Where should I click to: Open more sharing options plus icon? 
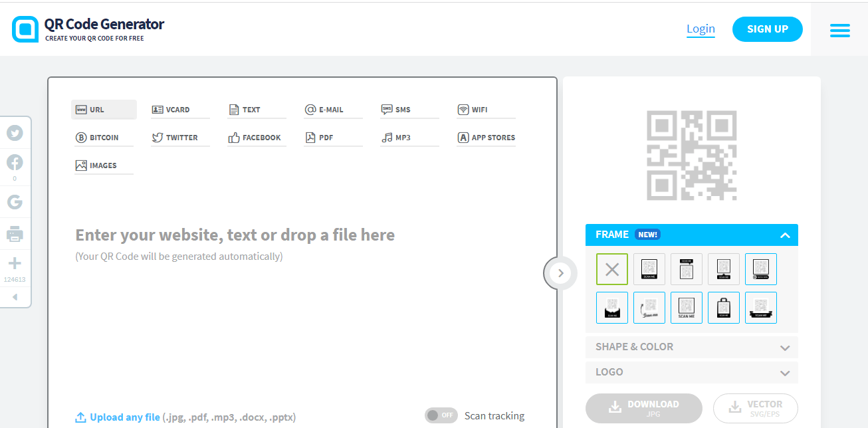[15, 263]
